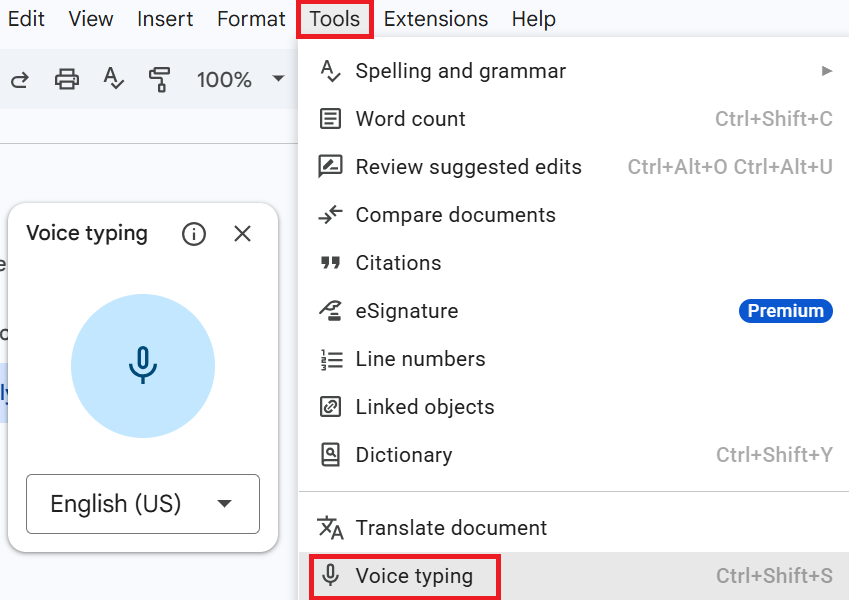
Task: Select Voice typing menu entry
Action: click(x=573, y=576)
